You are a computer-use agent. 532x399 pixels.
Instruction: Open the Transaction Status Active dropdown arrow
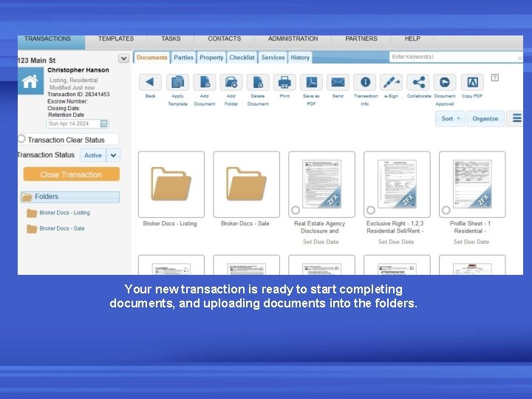click(113, 155)
